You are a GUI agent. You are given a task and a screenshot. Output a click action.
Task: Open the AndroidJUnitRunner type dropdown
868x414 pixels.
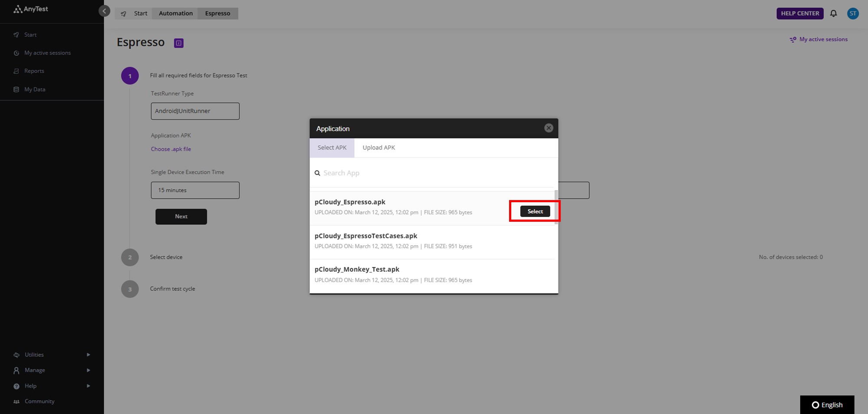click(195, 111)
